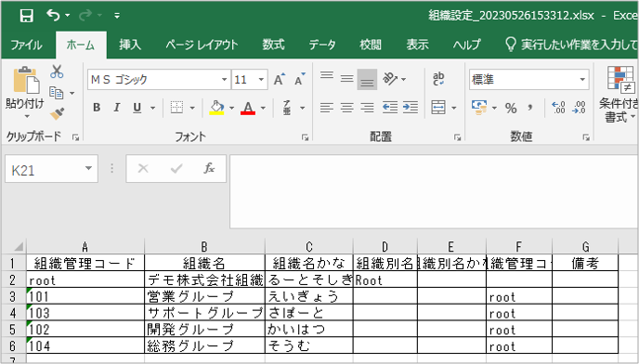Click the insert function fx button

[209, 168]
